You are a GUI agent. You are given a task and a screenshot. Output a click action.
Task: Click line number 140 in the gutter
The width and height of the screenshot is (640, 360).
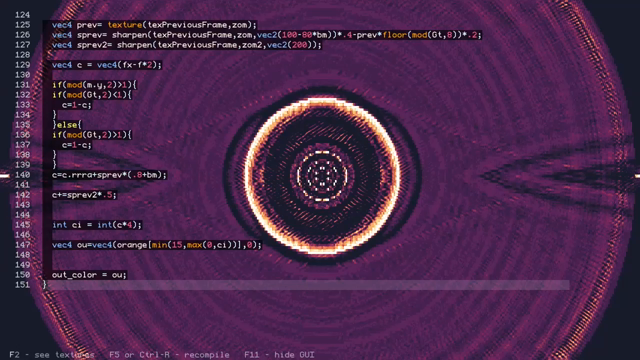tap(22, 175)
